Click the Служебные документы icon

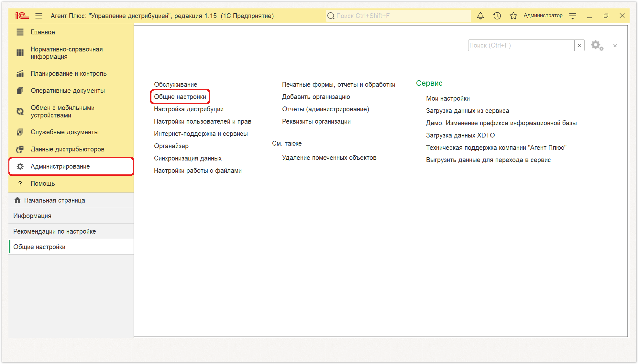(x=20, y=132)
